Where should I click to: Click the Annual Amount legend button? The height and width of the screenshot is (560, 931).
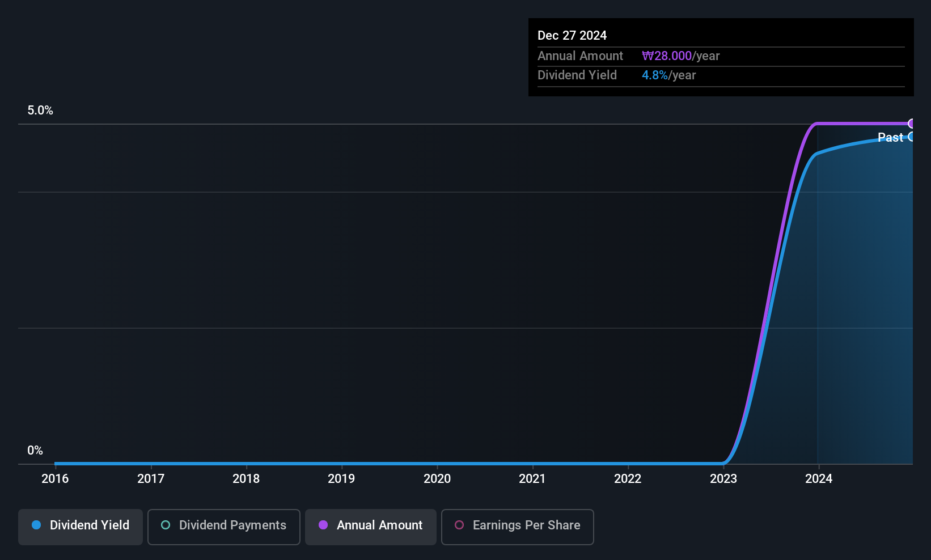pyautogui.click(x=370, y=527)
